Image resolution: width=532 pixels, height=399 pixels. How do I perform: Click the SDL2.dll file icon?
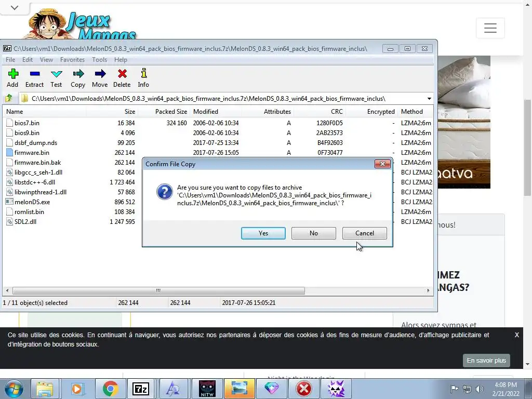[9, 221]
